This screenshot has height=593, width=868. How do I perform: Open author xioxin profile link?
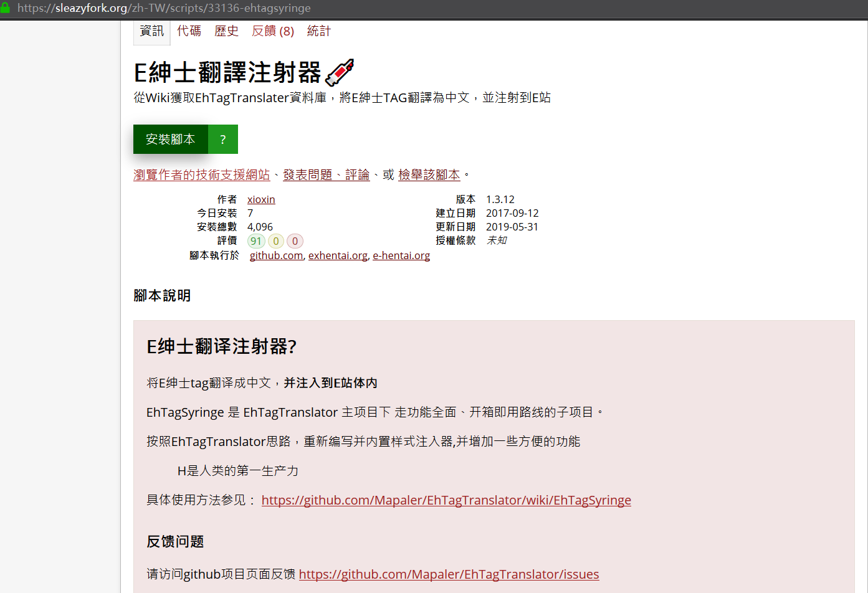point(261,199)
